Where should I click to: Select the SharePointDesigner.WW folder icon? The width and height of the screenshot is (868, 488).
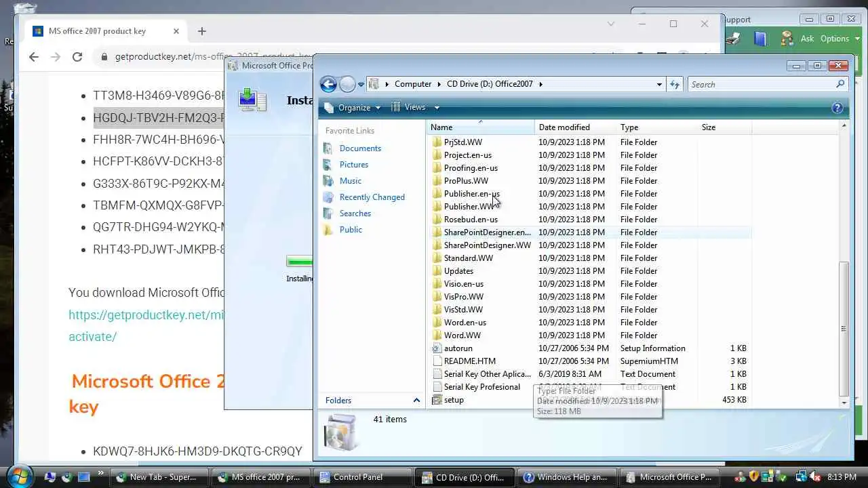[437, 245]
